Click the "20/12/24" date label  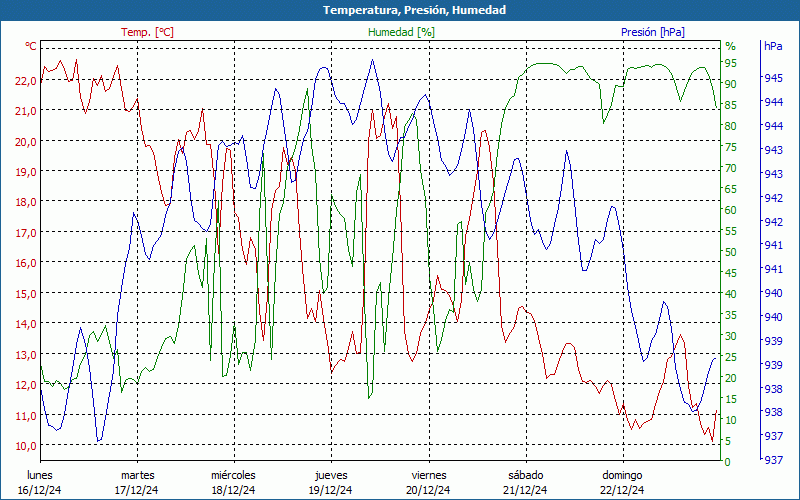[428, 490]
